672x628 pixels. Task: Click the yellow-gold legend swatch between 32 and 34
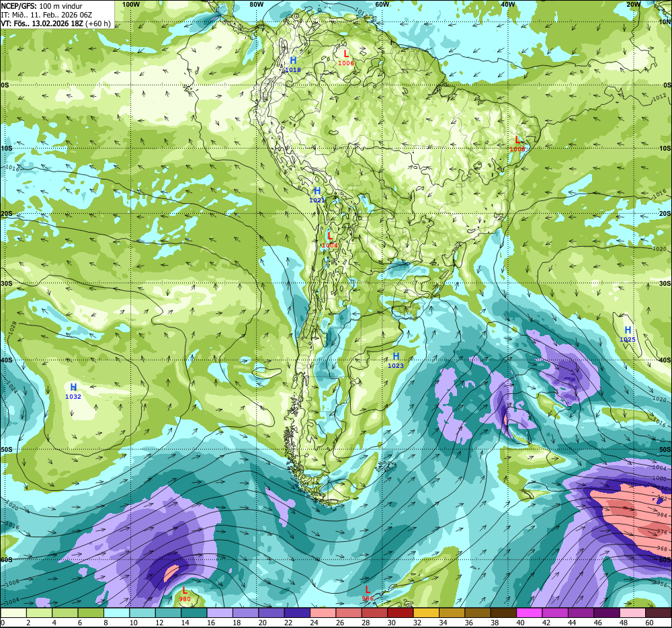427,613
